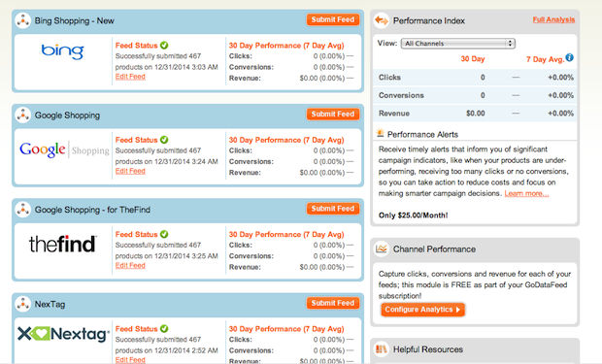Image resolution: width=602 pixels, height=364 pixels.
Task: Open Edit Feed for TheFind
Action: [x=130, y=265]
